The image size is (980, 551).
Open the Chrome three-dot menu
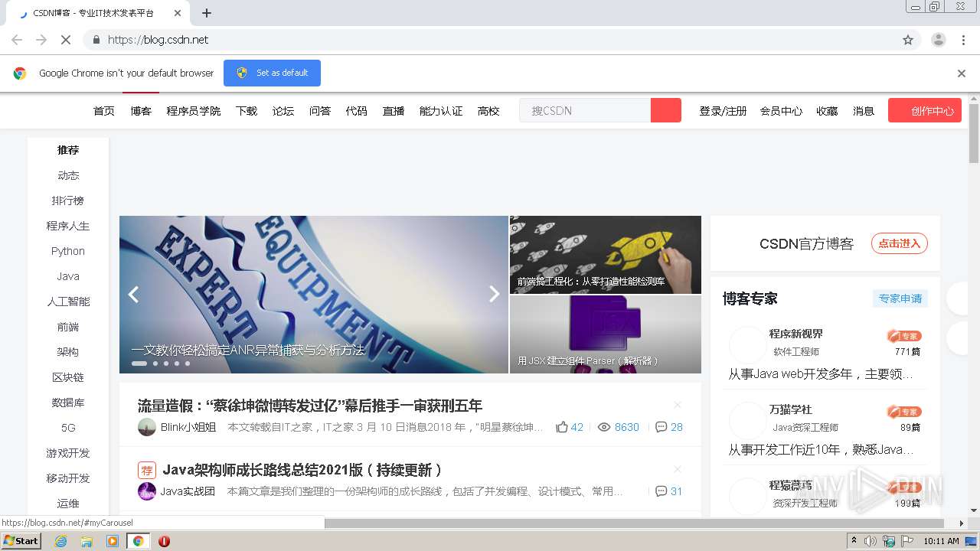(x=963, y=40)
